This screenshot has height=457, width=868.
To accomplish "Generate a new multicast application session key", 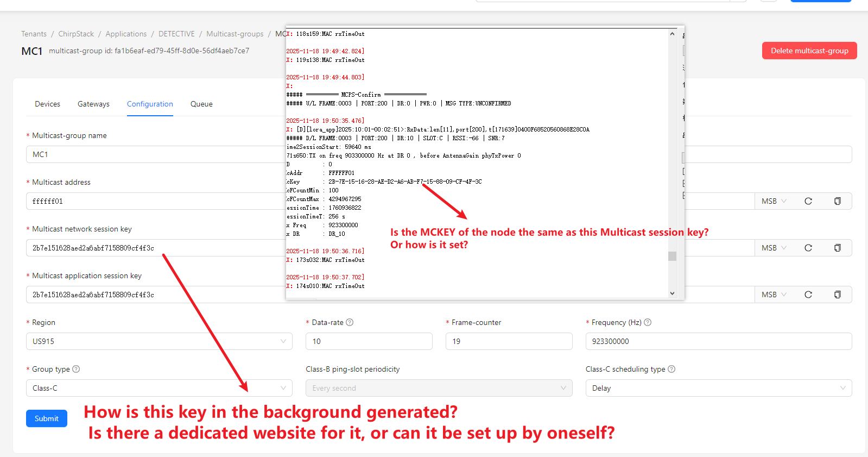I will coord(808,295).
